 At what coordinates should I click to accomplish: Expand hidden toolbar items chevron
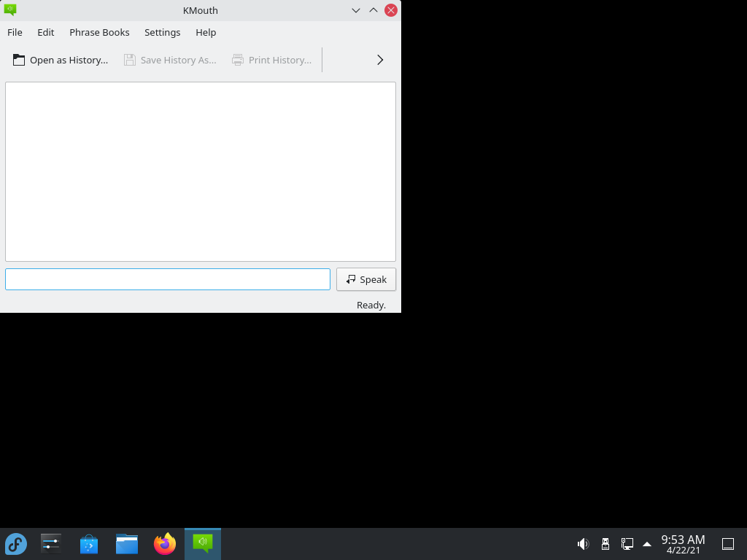(380, 60)
